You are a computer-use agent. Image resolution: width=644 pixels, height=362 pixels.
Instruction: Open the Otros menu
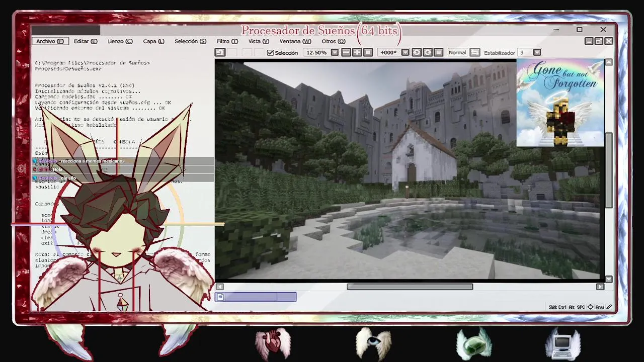coord(333,41)
